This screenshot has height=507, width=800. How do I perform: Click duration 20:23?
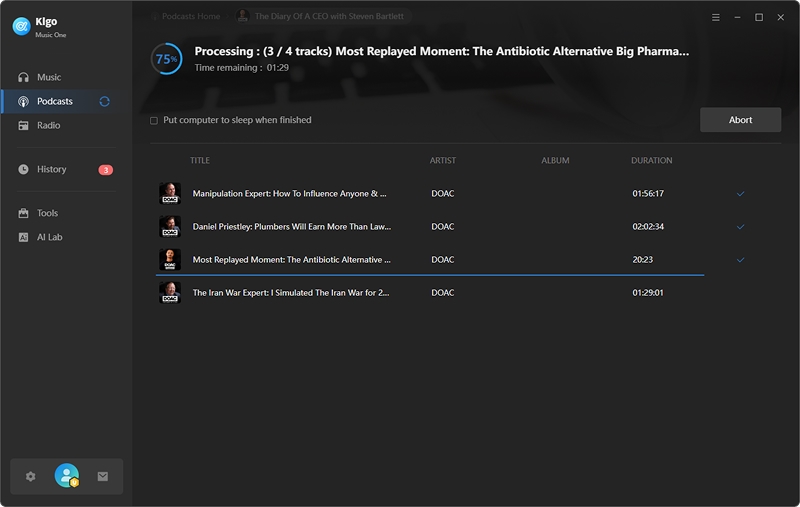(x=642, y=260)
